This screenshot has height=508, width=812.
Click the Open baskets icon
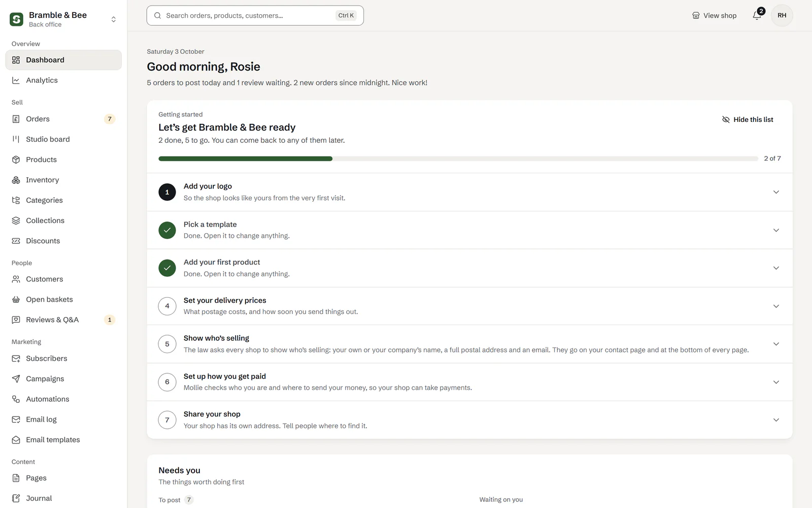coord(16,300)
